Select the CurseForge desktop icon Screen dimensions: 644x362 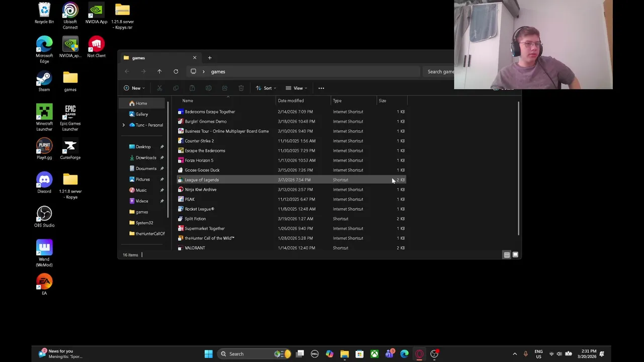70,149
